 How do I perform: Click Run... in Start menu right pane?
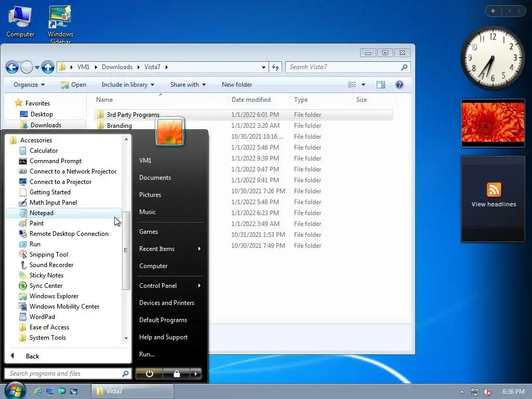pos(147,354)
